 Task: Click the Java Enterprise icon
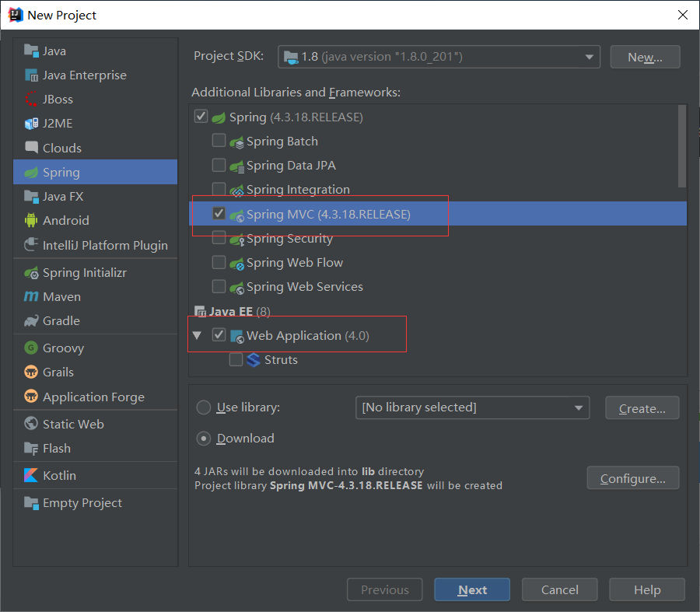tap(31, 75)
